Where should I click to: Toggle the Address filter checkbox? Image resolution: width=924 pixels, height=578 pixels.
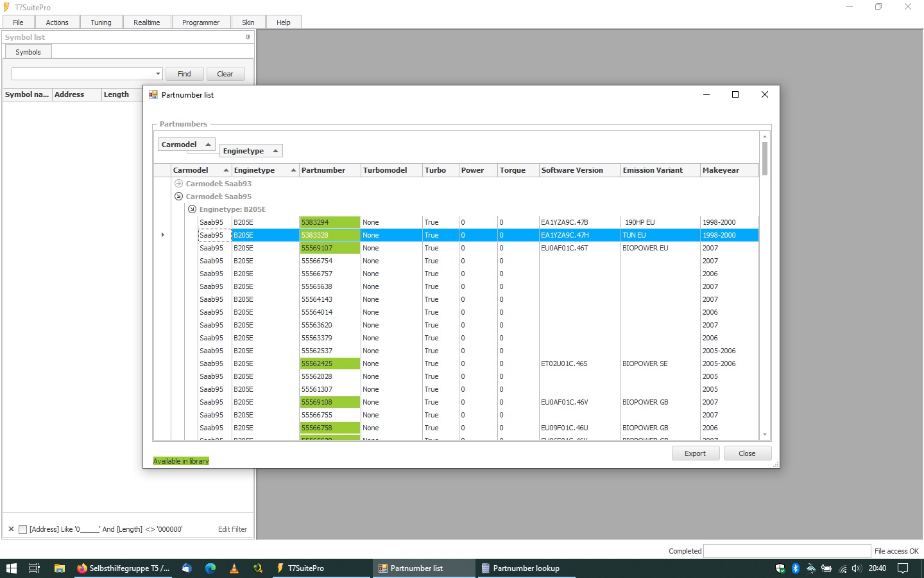(23, 529)
